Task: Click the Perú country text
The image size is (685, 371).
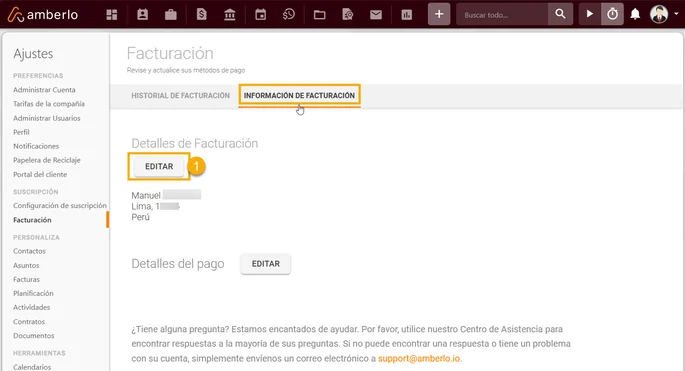Action: point(140,217)
